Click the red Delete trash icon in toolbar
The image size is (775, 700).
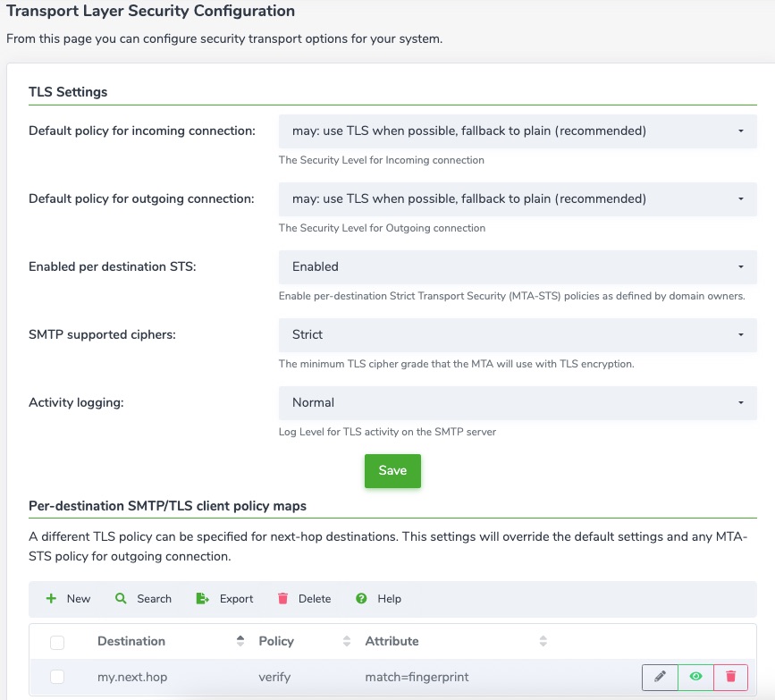click(282, 599)
